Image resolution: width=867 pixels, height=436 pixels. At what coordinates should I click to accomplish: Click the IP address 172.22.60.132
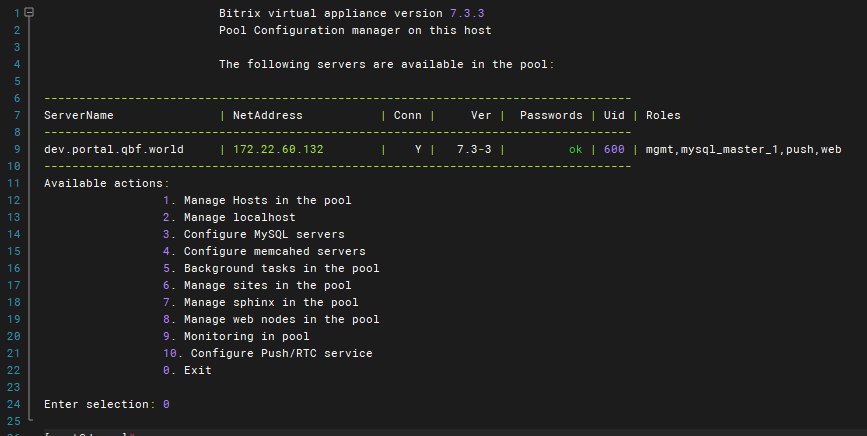tap(278, 149)
